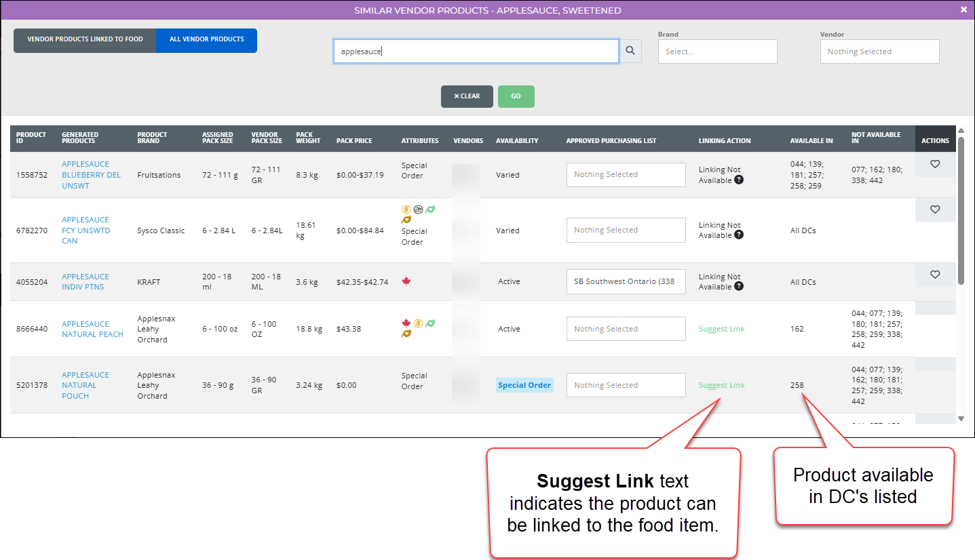Viewport: 975px width, 560px height.
Task: Click Suggest Link for Applesauce Natural Pouch
Action: pyautogui.click(x=721, y=385)
